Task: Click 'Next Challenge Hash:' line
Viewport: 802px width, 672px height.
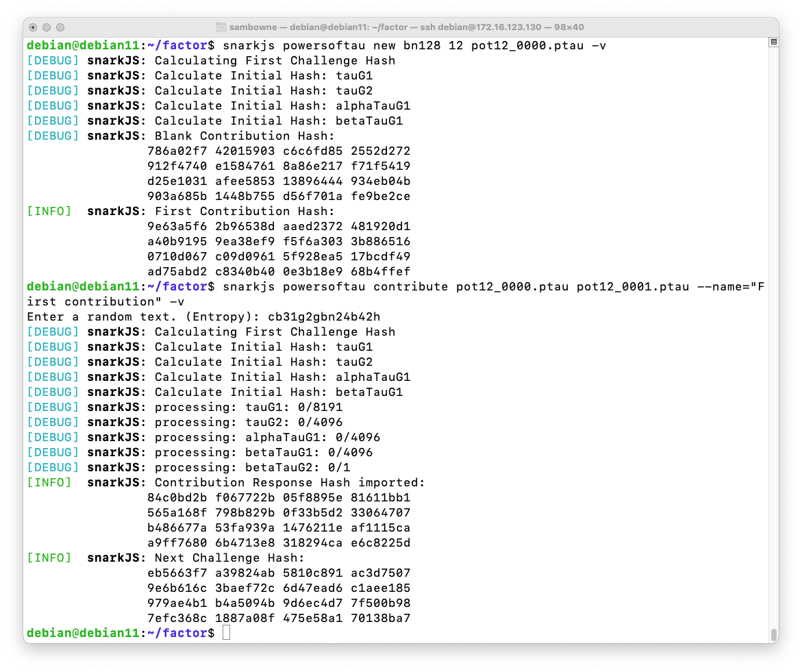Action: tap(229, 558)
